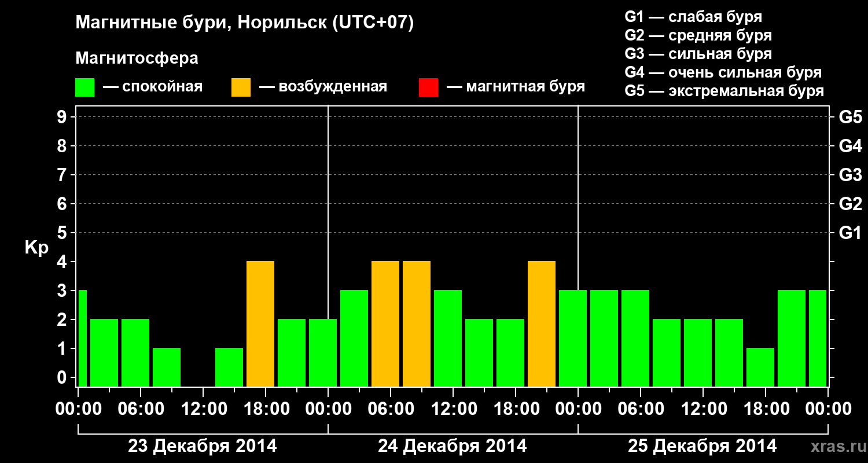This screenshot has height=463, width=868.
Task: Click the 'Магнитосфера' heading
Action: [137, 58]
